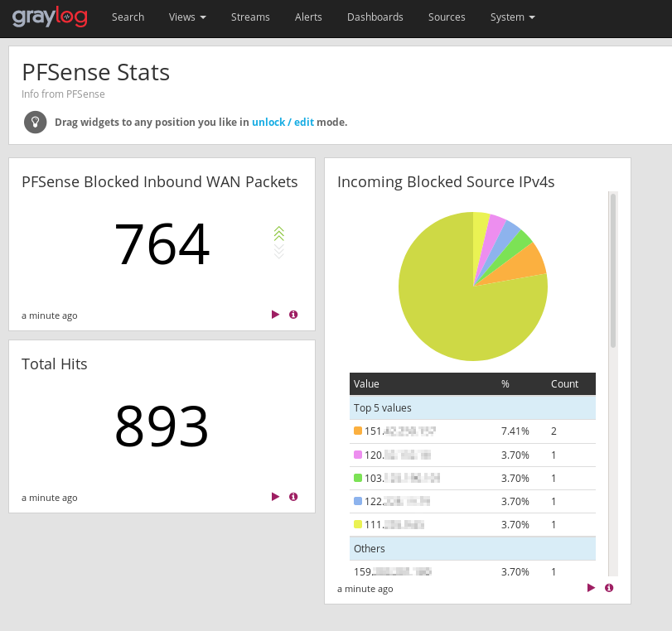Image resolution: width=672 pixels, height=631 pixels.
Task: Open the Streams page
Action: 250,17
